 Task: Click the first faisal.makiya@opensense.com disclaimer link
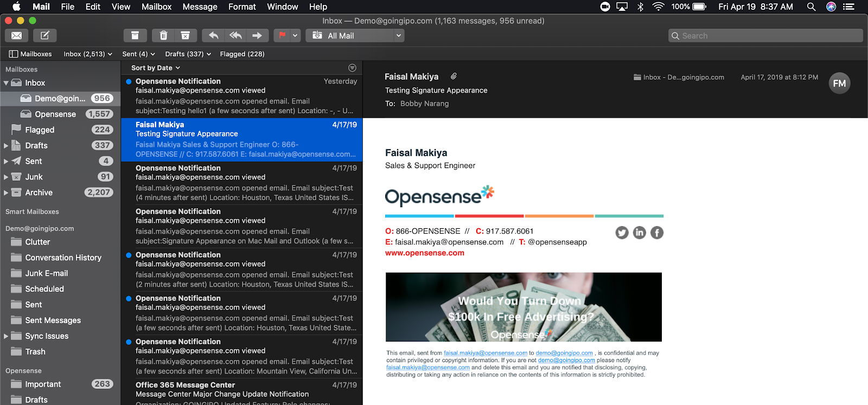click(x=486, y=353)
